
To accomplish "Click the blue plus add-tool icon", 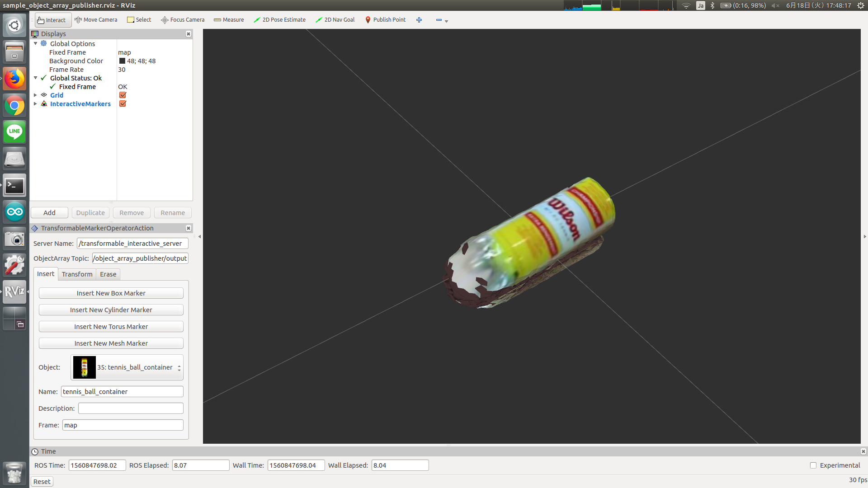I will [419, 20].
